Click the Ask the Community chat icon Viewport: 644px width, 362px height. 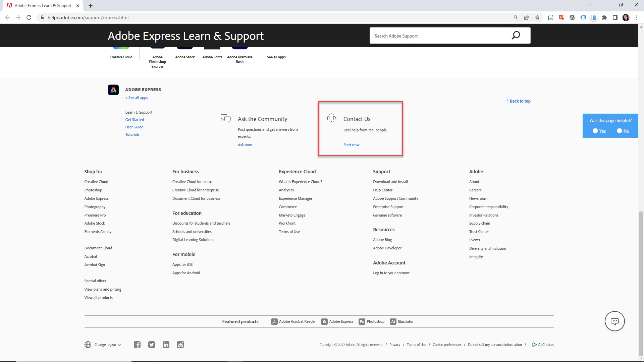[226, 118]
